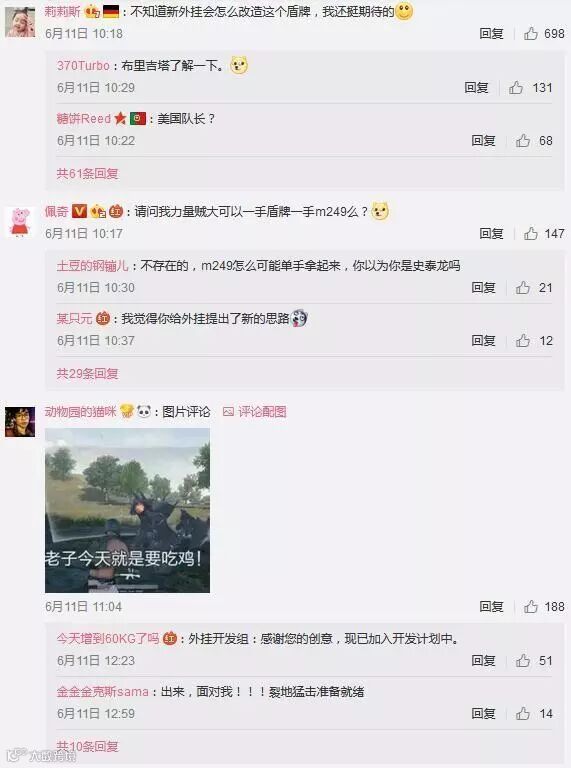Open 佩奇's Peppa Pig avatar
The width and height of the screenshot is (571, 768).
(x=20, y=222)
